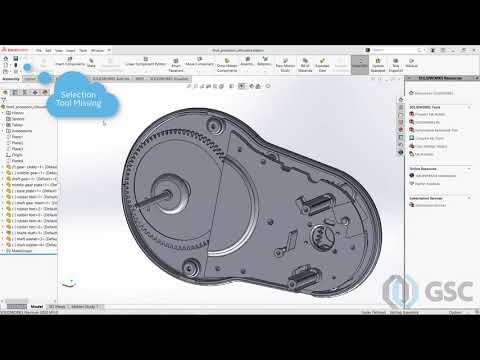Switch to SOLIDWORKS Add-Ins tab
Screen dimensions: 480x360
click(110, 79)
